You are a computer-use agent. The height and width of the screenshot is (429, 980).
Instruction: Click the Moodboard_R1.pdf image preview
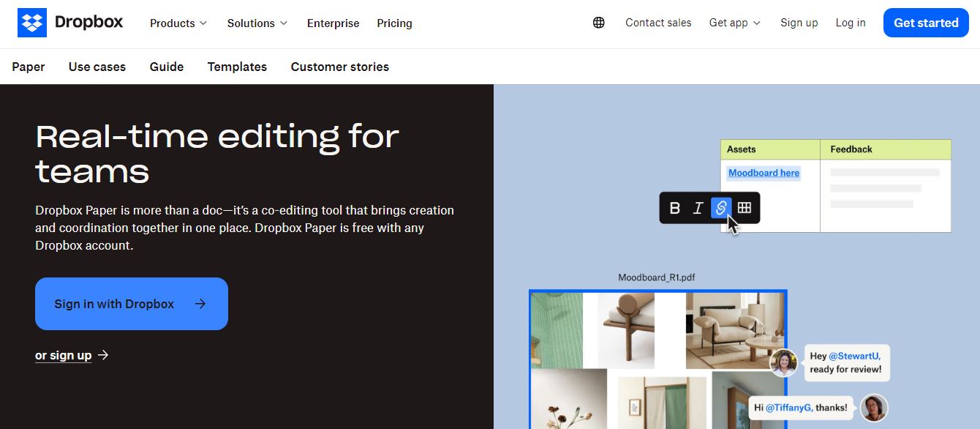(x=657, y=359)
